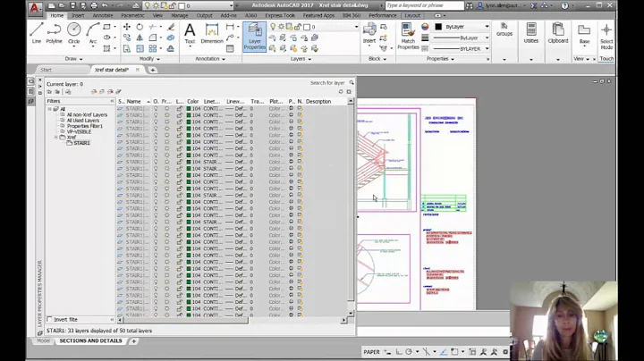Collapse the All filter tree node

[49, 109]
